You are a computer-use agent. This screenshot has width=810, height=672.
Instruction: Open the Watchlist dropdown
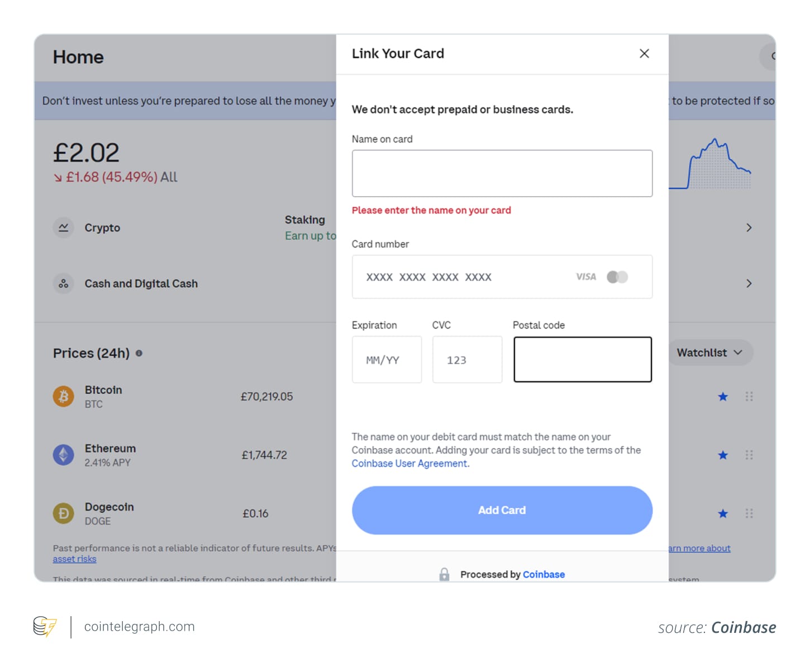pyautogui.click(x=710, y=352)
